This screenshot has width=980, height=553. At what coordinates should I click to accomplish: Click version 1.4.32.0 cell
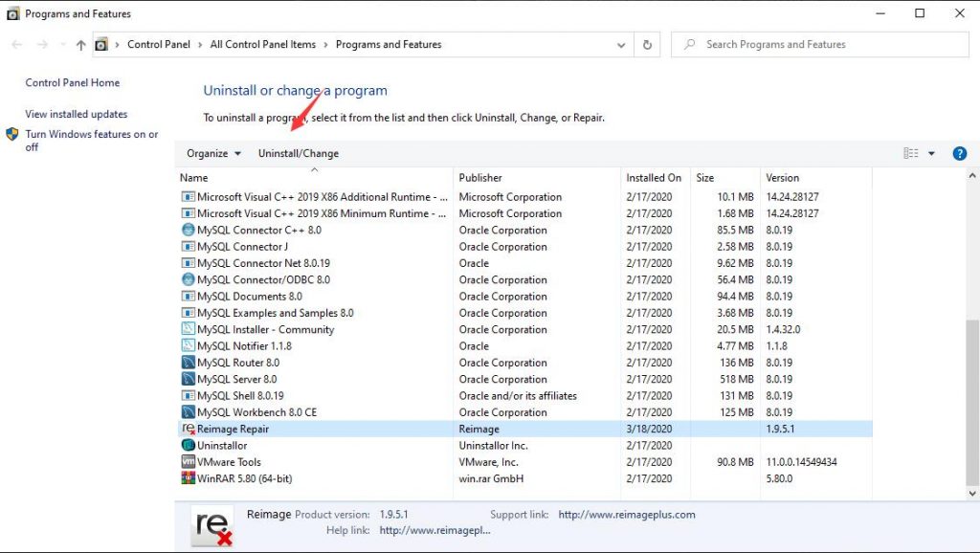pos(783,329)
